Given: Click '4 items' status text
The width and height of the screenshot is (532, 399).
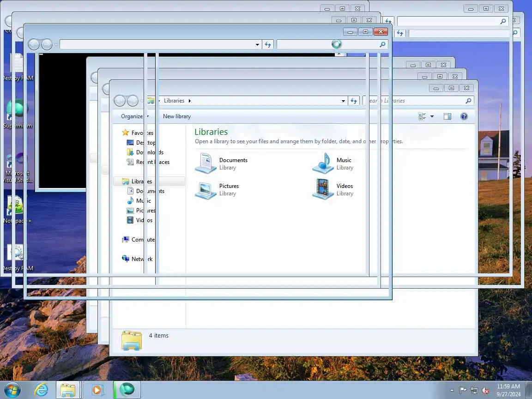Looking at the screenshot, I should [158, 336].
